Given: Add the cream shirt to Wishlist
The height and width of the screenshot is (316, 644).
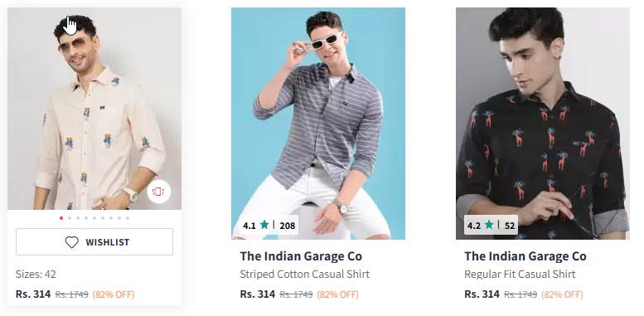Looking at the screenshot, I should coord(94,242).
